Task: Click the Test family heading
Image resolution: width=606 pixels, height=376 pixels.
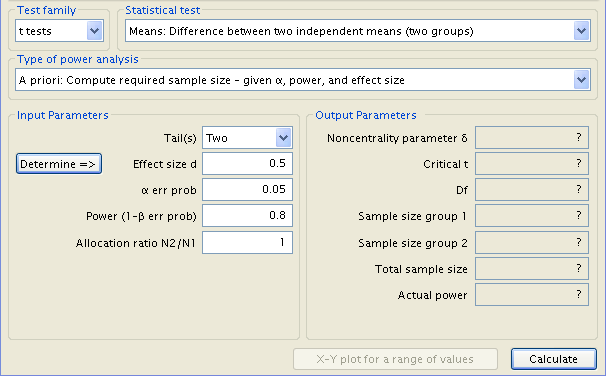Action: [46, 10]
